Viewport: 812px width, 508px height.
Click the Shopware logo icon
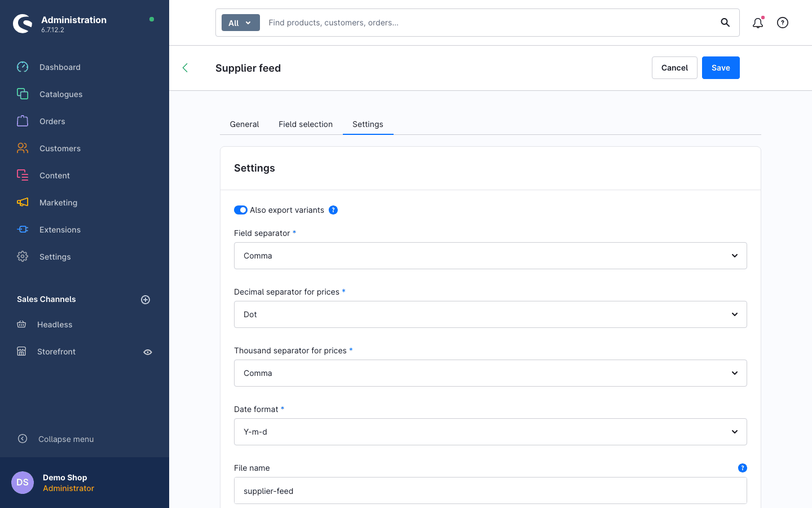[x=23, y=24]
